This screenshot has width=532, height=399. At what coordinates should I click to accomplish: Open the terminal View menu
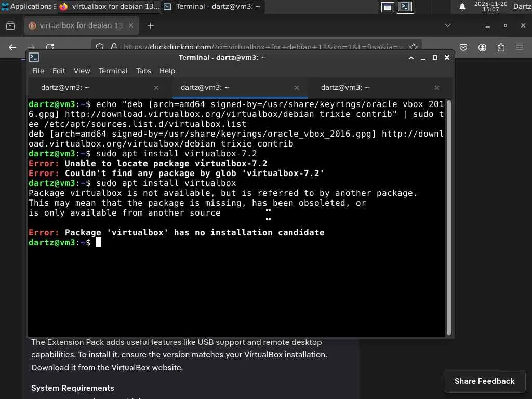tap(82, 71)
